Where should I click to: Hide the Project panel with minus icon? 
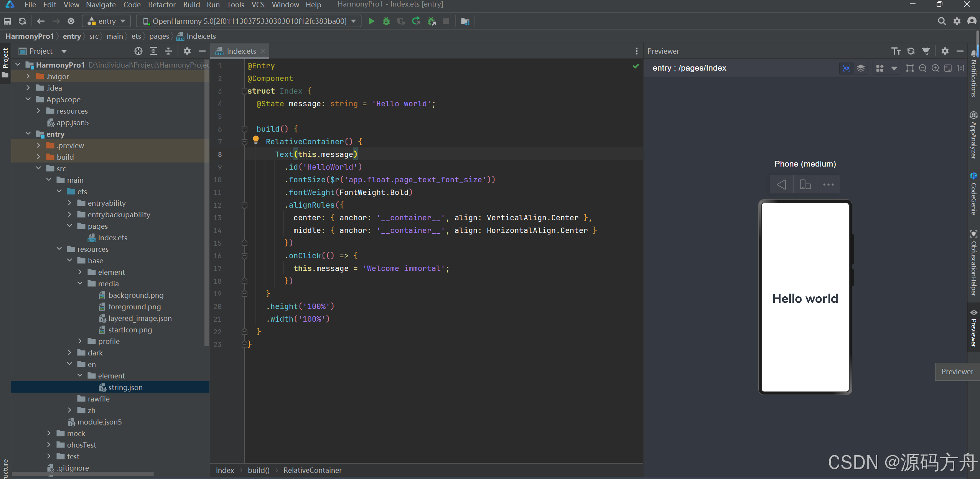click(202, 51)
